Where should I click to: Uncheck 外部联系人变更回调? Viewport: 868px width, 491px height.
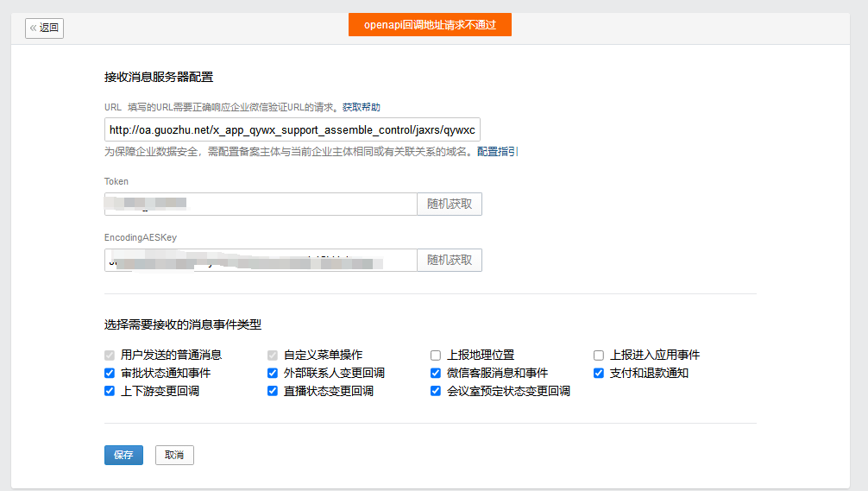(273, 373)
